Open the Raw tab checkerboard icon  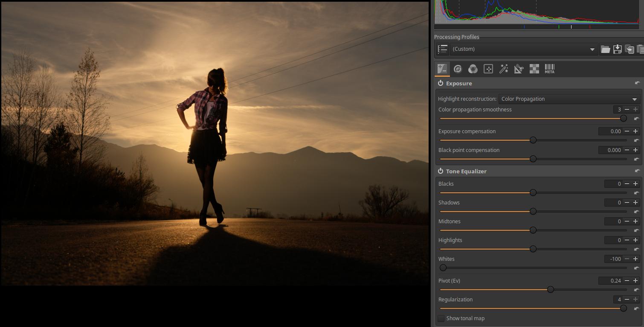pos(534,69)
